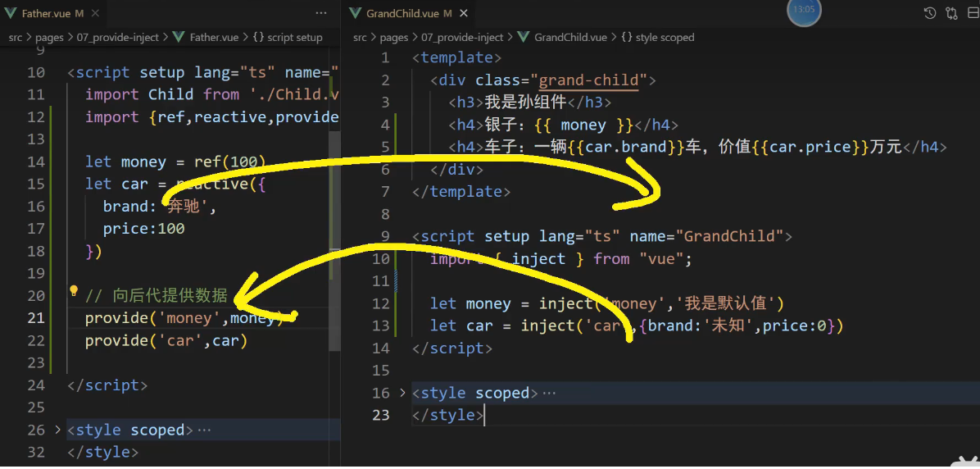Click '</template>' closing tag in GrandChild.vue
The image size is (980, 469).
click(461, 192)
